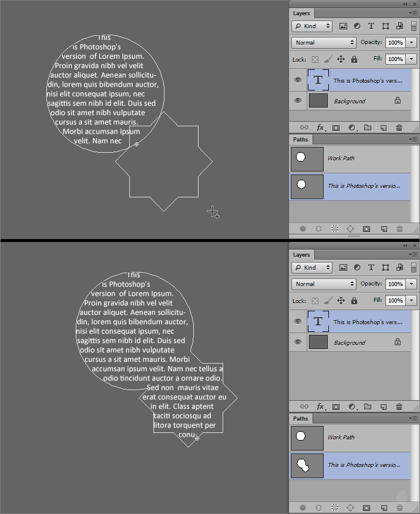
Task: Open the Normal blend mode dropdown in upper panel
Action: point(324,42)
